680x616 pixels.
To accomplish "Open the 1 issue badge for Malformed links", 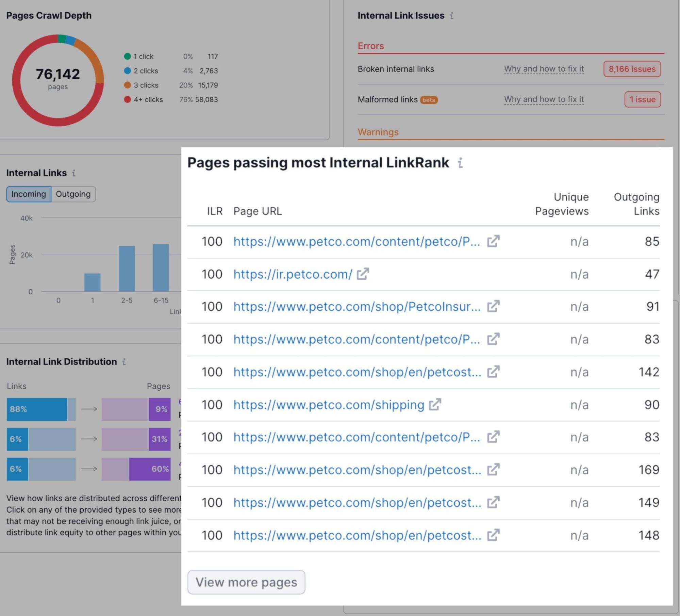I will pyautogui.click(x=642, y=99).
